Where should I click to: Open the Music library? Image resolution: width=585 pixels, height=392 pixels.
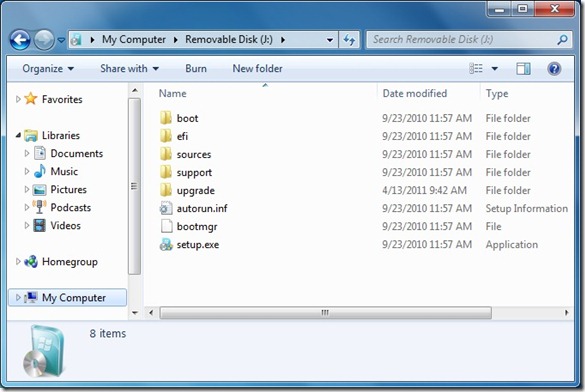point(64,171)
